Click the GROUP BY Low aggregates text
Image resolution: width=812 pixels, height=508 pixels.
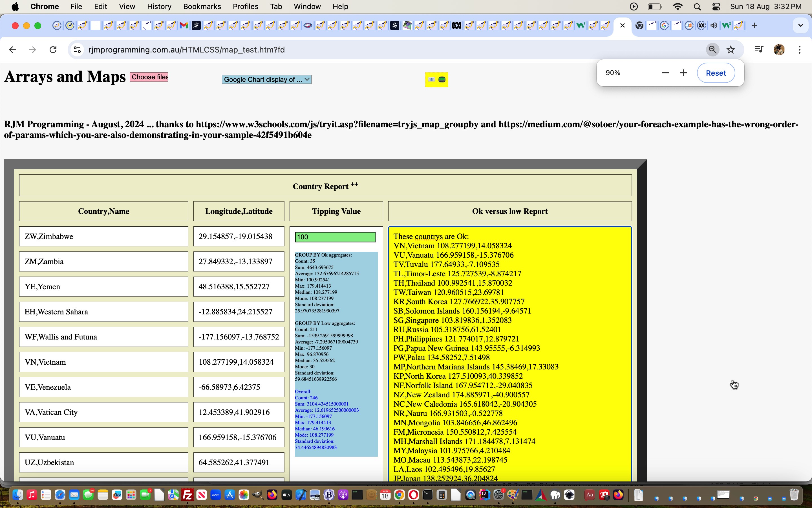[325, 323]
